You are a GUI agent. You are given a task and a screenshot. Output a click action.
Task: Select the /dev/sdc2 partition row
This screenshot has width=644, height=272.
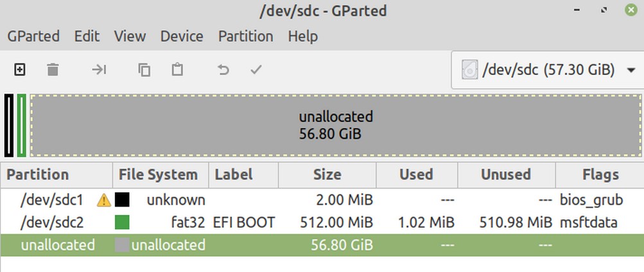tap(322, 223)
